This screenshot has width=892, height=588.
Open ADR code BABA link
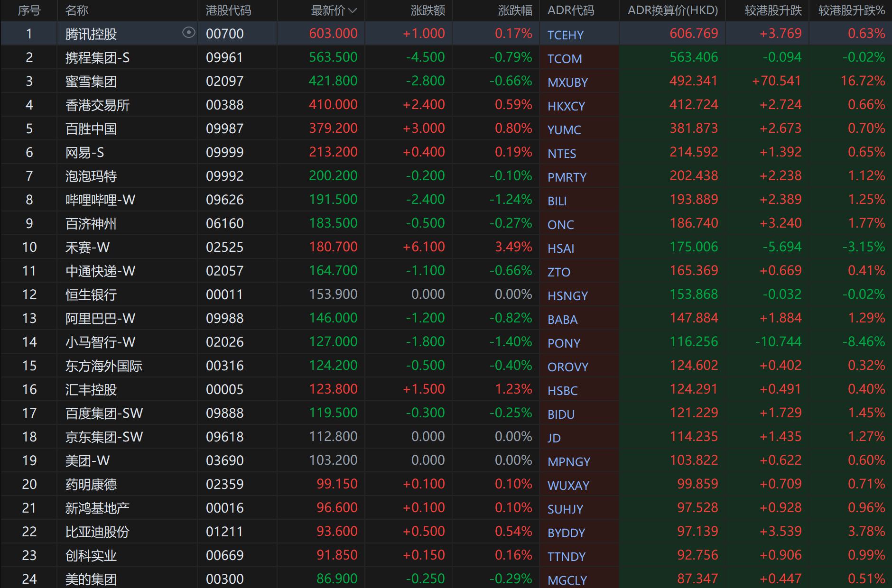(x=562, y=320)
